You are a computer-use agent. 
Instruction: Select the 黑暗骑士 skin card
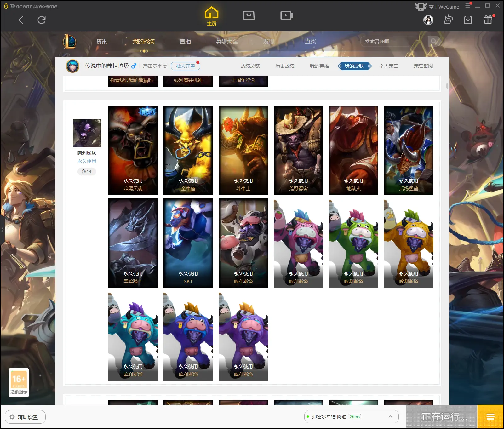pyautogui.click(x=133, y=243)
